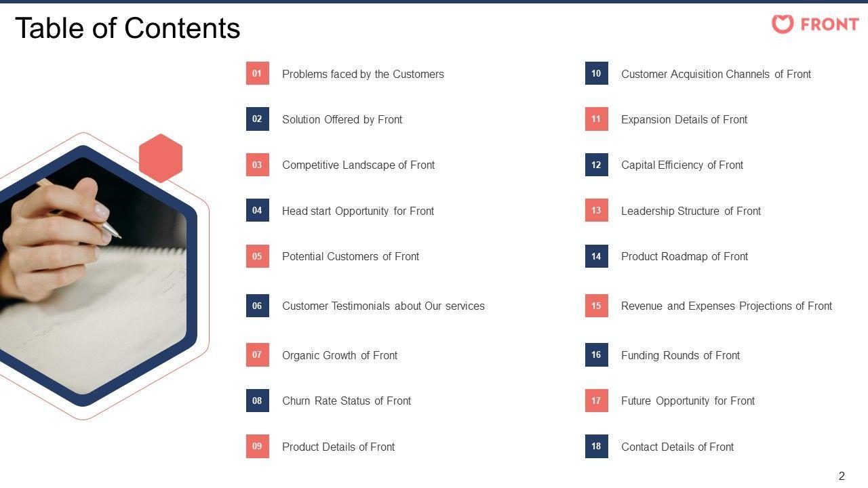Click the 01 number badge
The image size is (868, 488).
pyautogui.click(x=257, y=73)
